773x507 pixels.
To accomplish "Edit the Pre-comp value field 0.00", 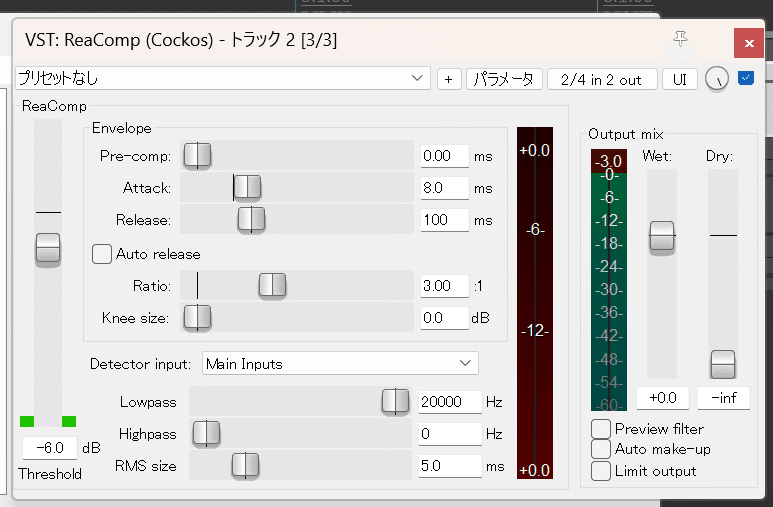I will click(x=444, y=156).
